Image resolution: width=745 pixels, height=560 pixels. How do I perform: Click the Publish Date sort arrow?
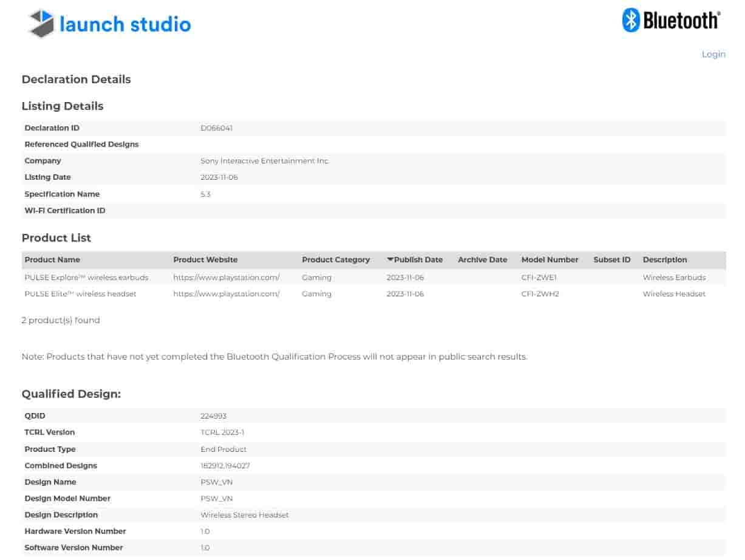pyautogui.click(x=390, y=259)
